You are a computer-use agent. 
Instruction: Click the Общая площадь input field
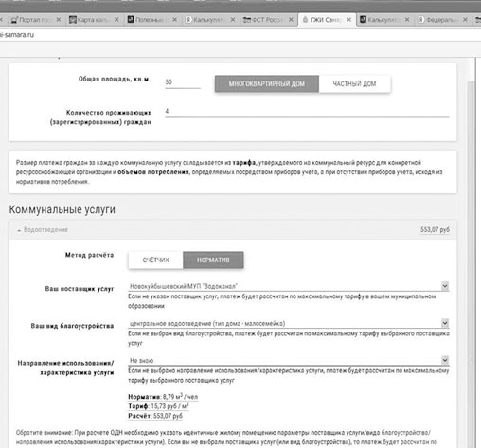tap(183, 82)
